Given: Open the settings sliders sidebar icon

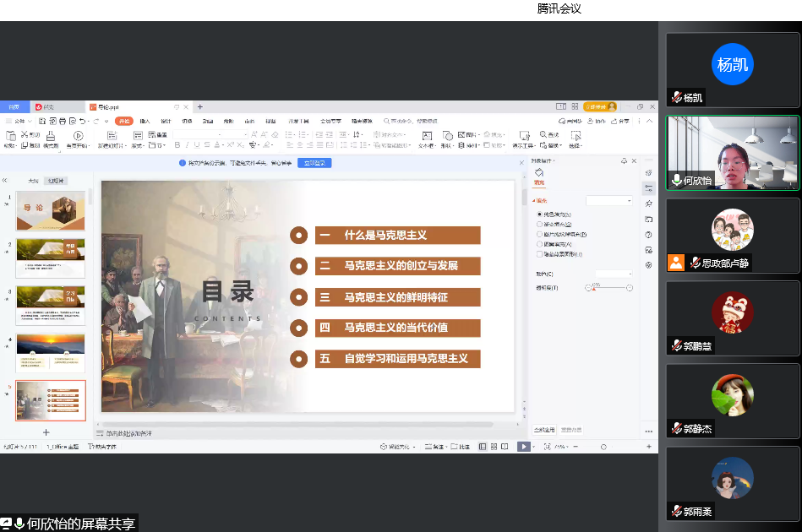Looking at the screenshot, I should coord(648,188).
